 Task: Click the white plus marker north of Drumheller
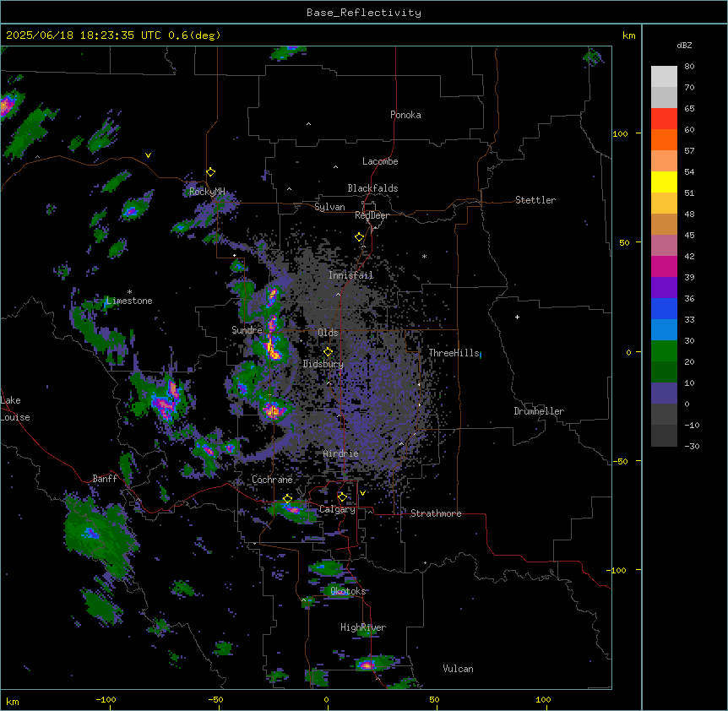pyautogui.click(x=517, y=317)
